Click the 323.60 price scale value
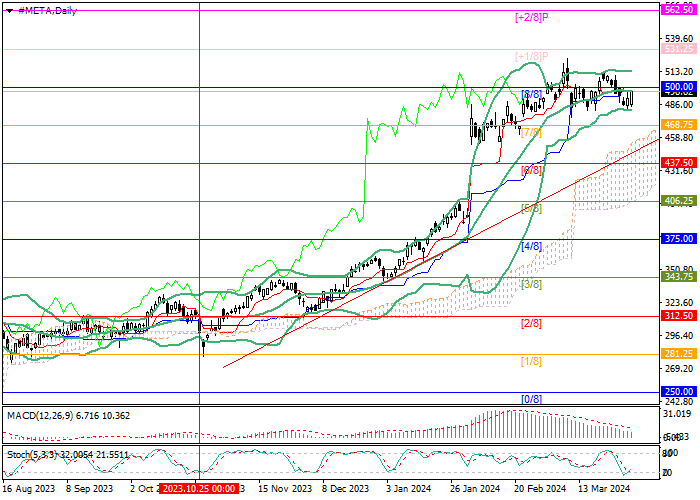Image resolution: width=700 pixels, height=500 pixels. (679, 303)
